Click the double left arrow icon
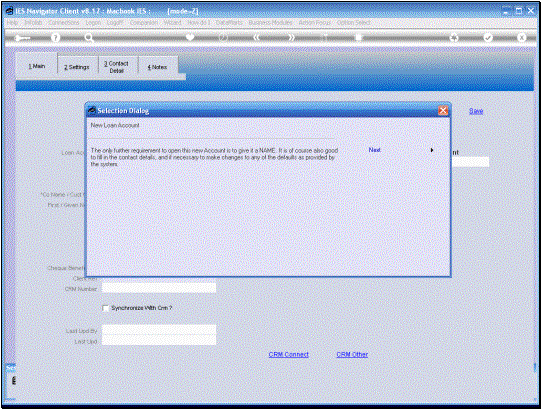541x409 pixels. coord(256,37)
